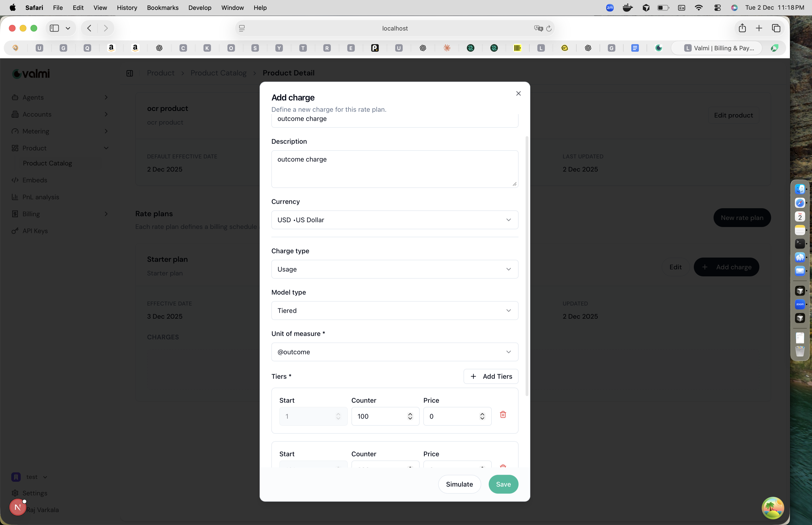
Task: Click inside the Description text area
Action: pyautogui.click(x=394, y=169)
